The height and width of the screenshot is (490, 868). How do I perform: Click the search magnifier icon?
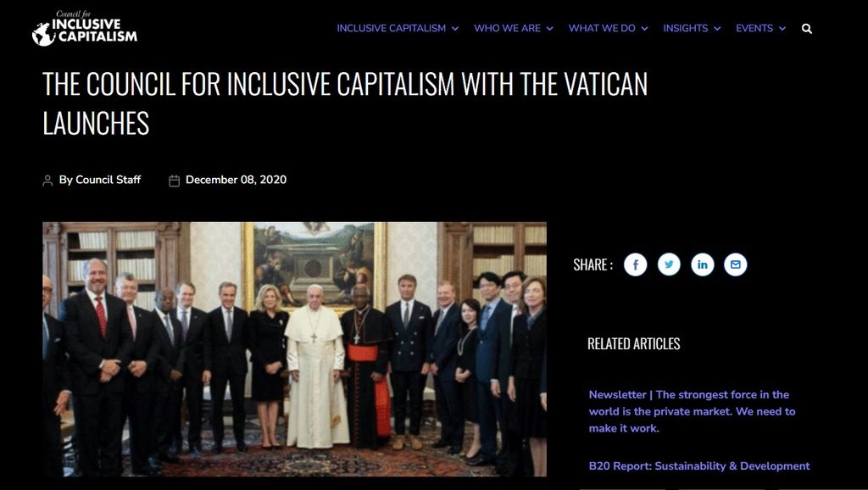[807, 29]
